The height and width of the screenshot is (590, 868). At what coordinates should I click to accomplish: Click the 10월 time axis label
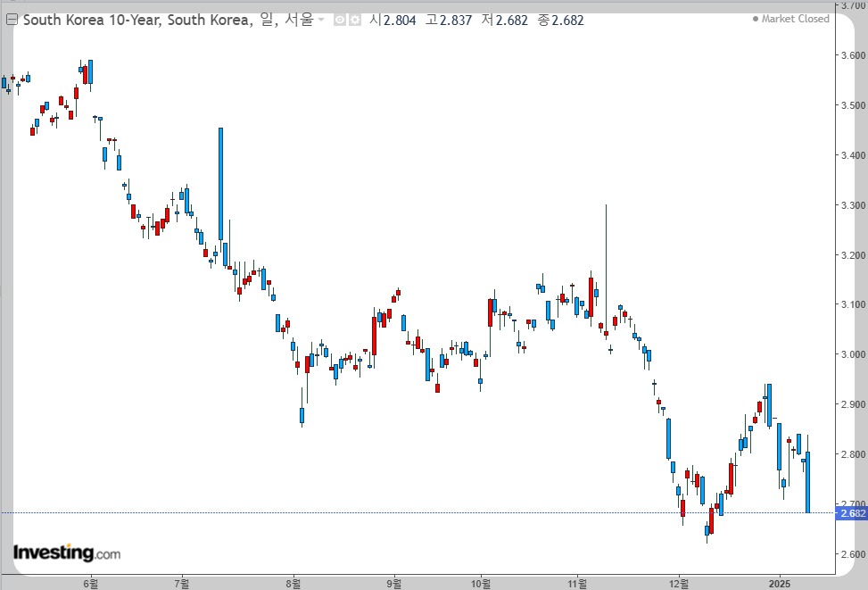tap(481, 584)
